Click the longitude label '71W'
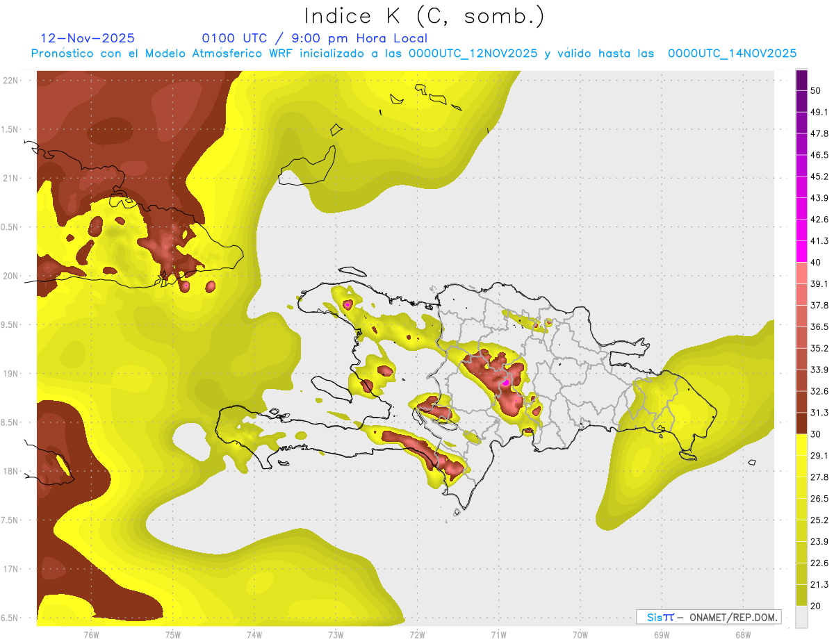This screenshot has width=834, height=644. coord(499,635)
